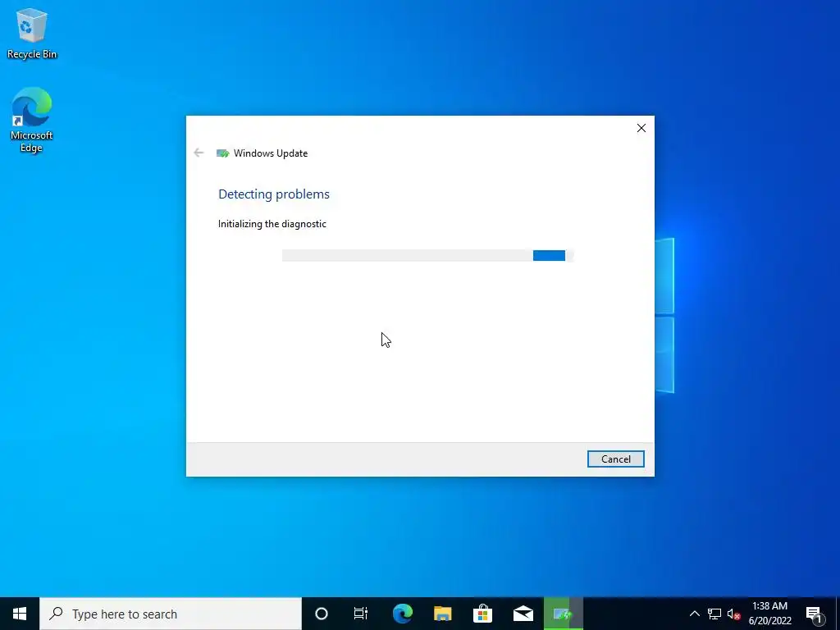Open the network status tray icon

tap(714, 614)
